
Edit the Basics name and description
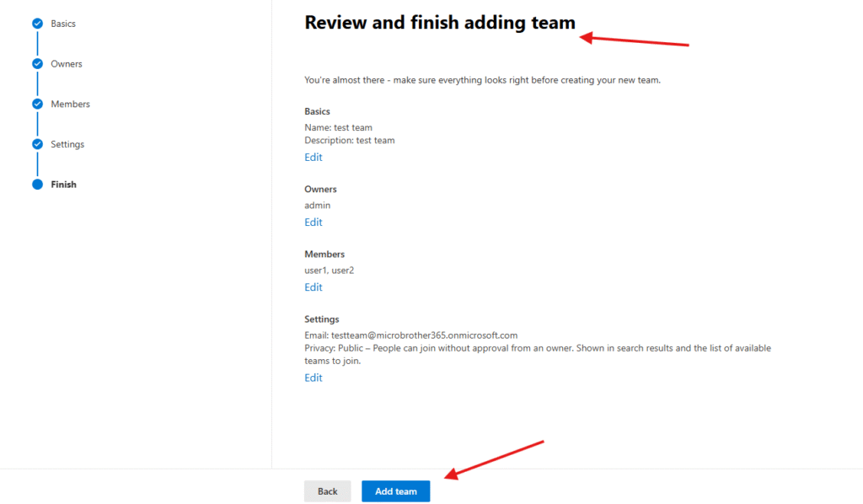[x=313, y=158]
